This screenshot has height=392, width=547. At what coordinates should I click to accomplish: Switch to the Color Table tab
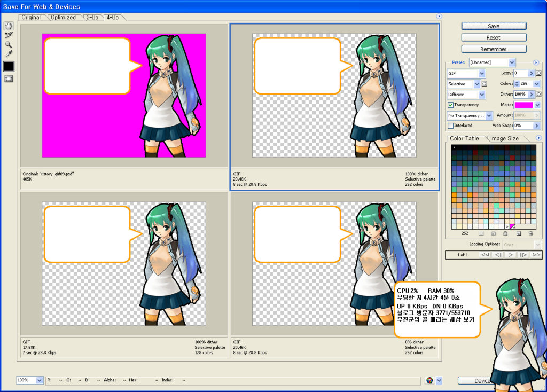(464, 138)
